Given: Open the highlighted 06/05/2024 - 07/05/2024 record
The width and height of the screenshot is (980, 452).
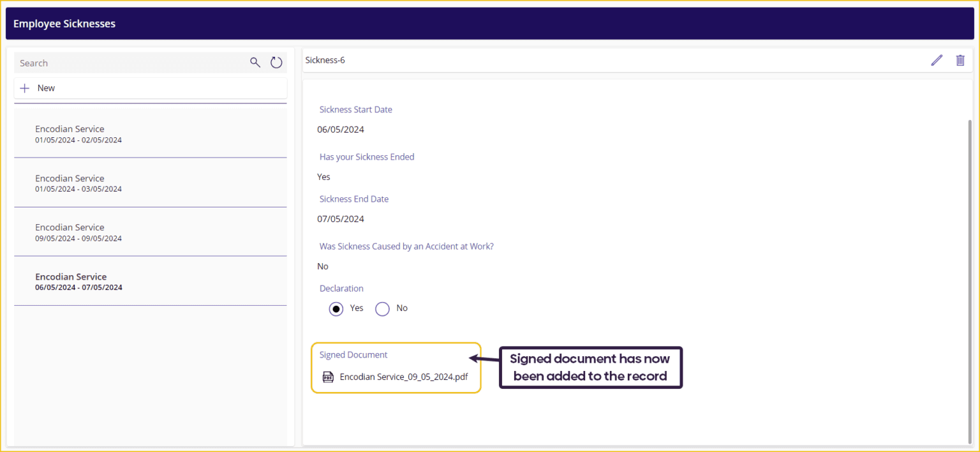Looking at the screenshot, I should tap(150, 282).
